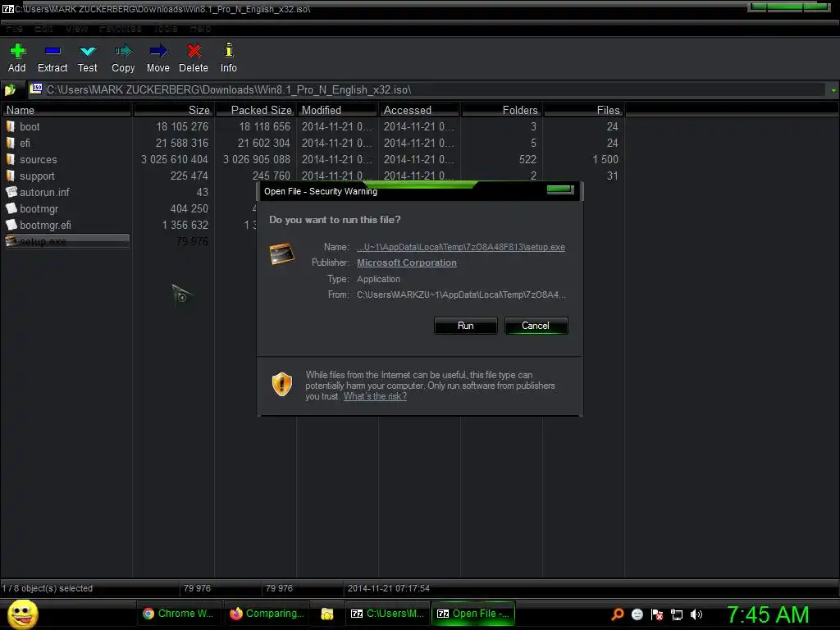Viewport: 840px width, 630px height.
Task: Click the setup.exe application icon in dialog
Action: click(282, 254)
